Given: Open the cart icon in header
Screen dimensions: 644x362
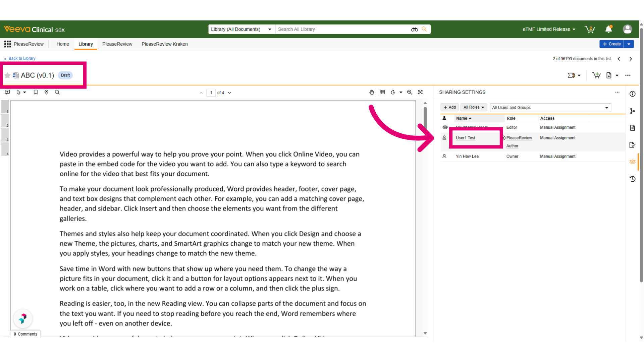Looking at the screenshot, I should [x=589, y=29].
